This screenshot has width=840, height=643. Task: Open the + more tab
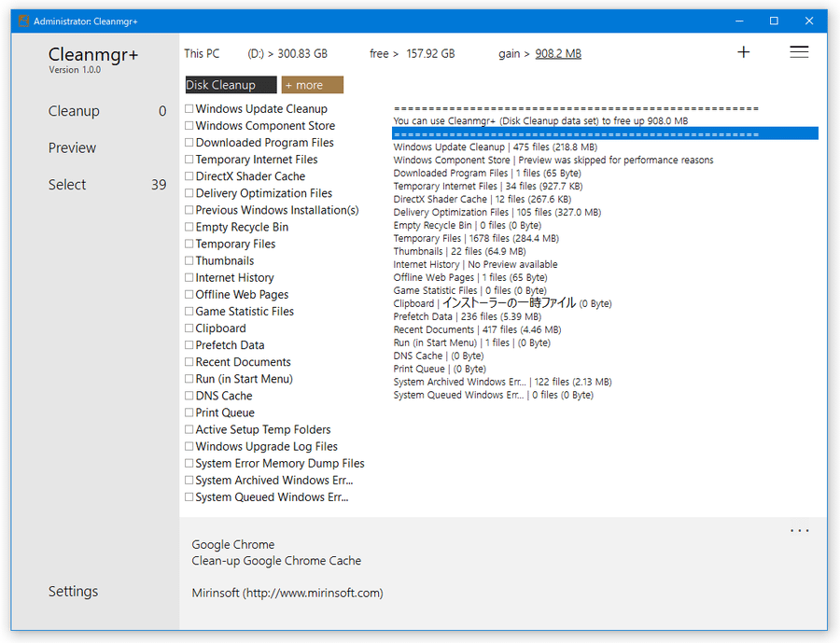point(313,85)
